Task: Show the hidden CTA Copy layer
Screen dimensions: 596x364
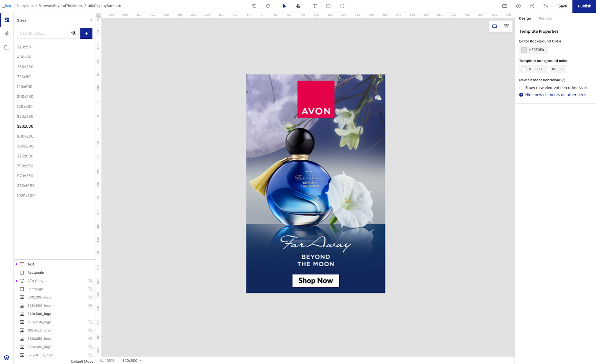Action: point(90,281)
